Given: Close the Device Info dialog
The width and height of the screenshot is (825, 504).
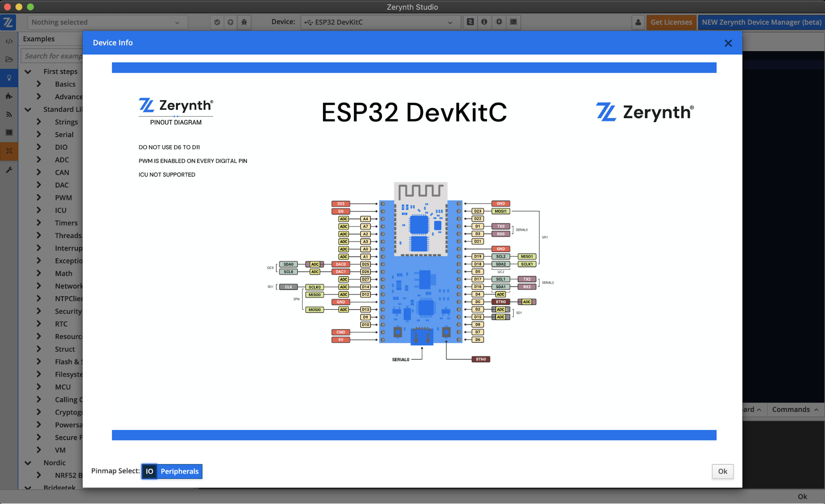Looking at the screenshot, I should [x=728, y=43].
